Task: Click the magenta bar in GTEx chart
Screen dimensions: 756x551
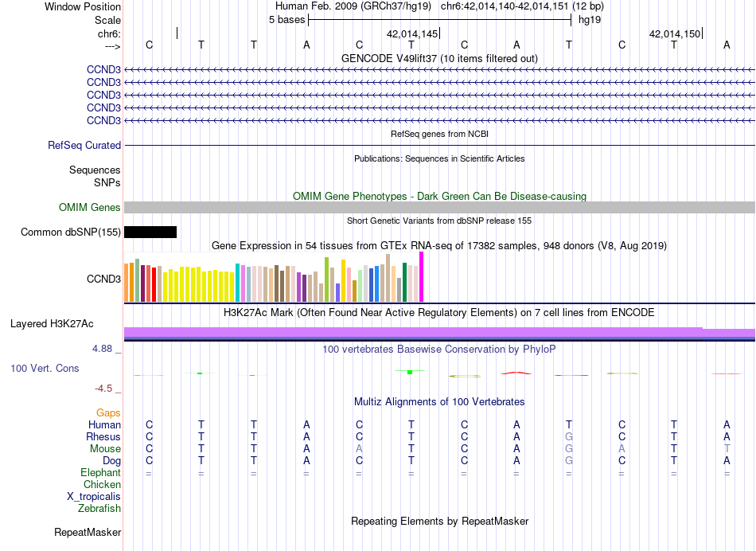Action: (x=422, y=277)
